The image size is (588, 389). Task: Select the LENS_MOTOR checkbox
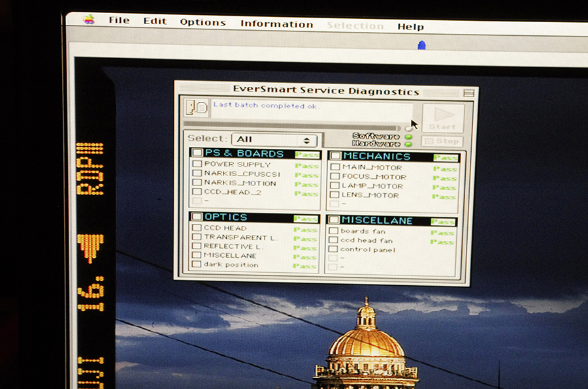coord(335,194)
